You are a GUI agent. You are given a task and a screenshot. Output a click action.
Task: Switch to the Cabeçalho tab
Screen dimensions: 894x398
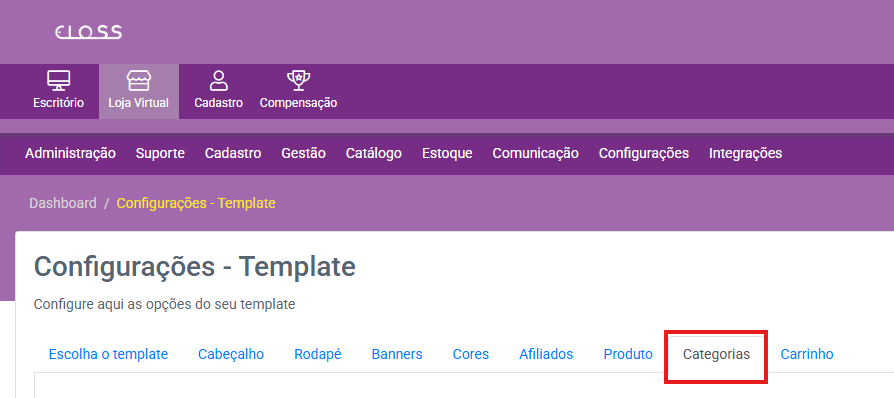coord(231,354)
